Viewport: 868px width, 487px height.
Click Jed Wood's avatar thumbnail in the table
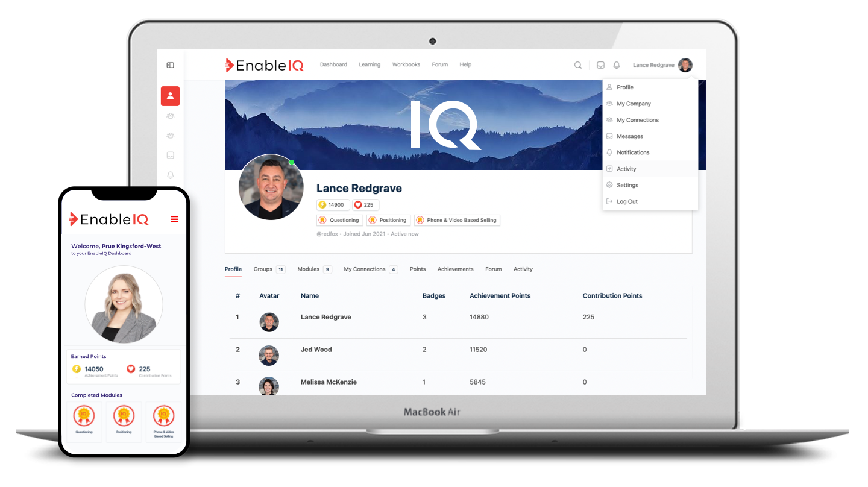pos(269,356)
